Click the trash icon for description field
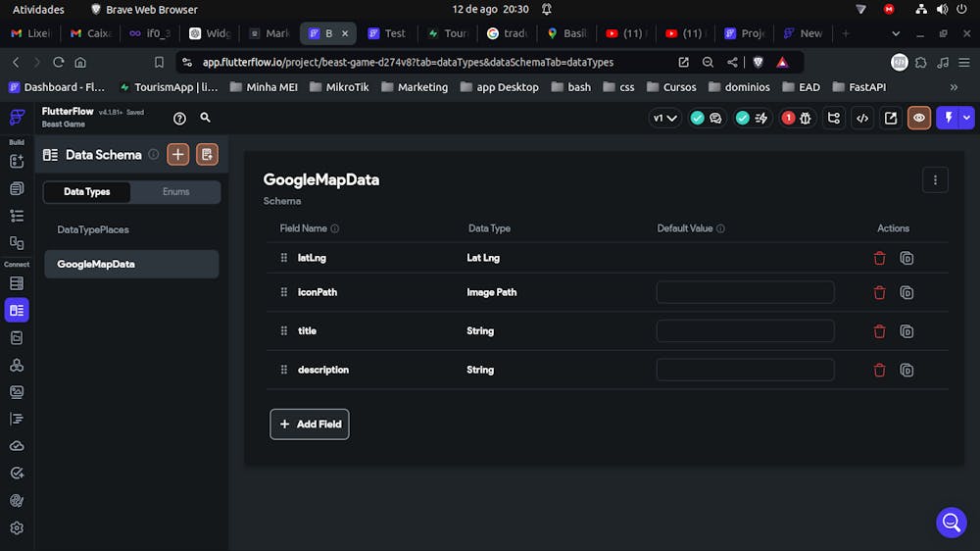 click(879, 370)
